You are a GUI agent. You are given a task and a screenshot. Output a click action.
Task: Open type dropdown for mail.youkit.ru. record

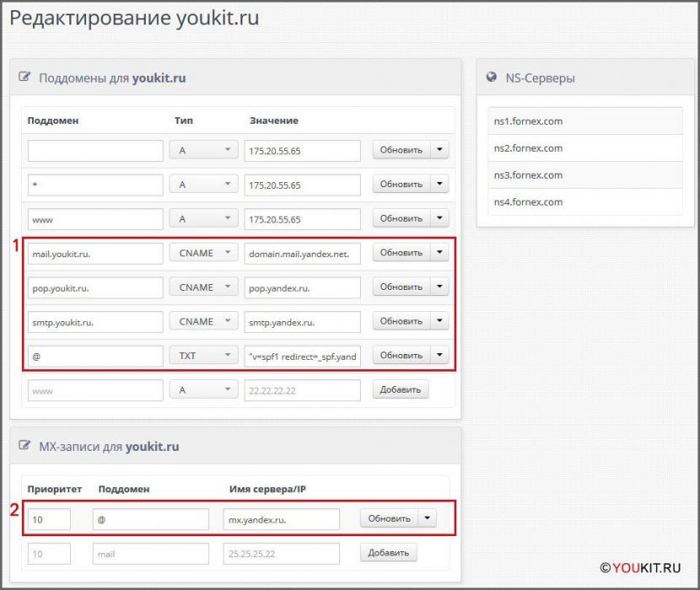pos(204,254)
